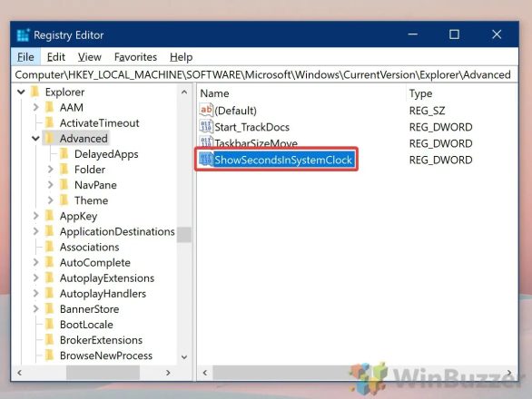Image resolution: width=532 pixels, height=399 pixels.
Task: Select the AutoComplete folder icon
Action: click(x=50, y=262)
